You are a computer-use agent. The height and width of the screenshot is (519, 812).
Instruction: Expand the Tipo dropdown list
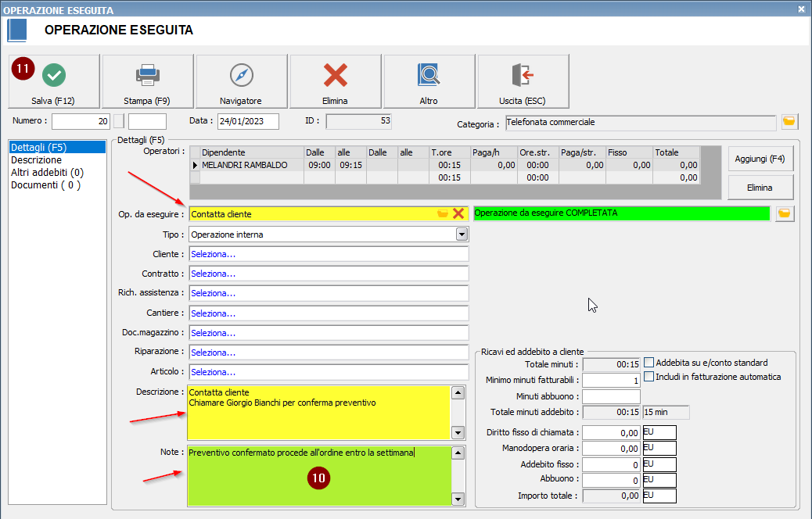(462, 234)
